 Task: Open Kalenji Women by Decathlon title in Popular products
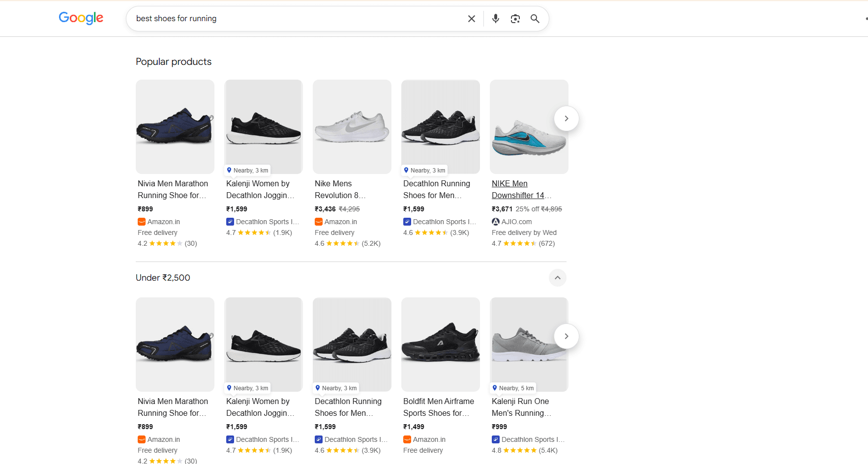[260, 189]
